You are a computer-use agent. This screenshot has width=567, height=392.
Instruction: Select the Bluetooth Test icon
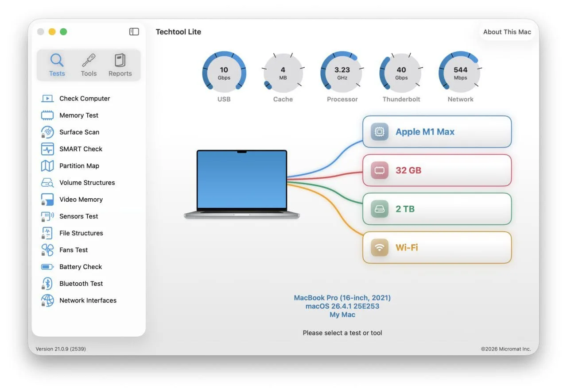(x=47, y=283)
